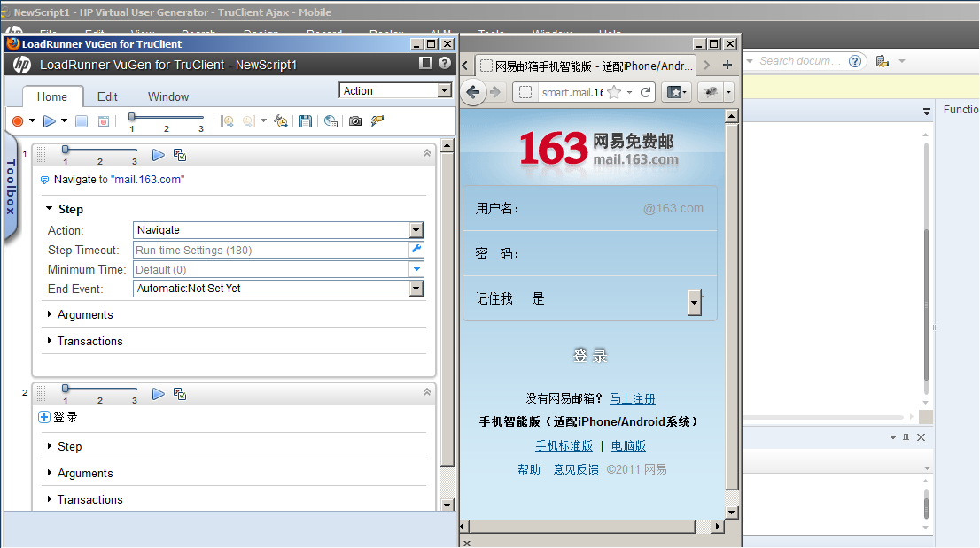The width and height of the screenshot is (980, 548).
Task: Set the main toolbar level slider handle
Action: coord(132,117)
